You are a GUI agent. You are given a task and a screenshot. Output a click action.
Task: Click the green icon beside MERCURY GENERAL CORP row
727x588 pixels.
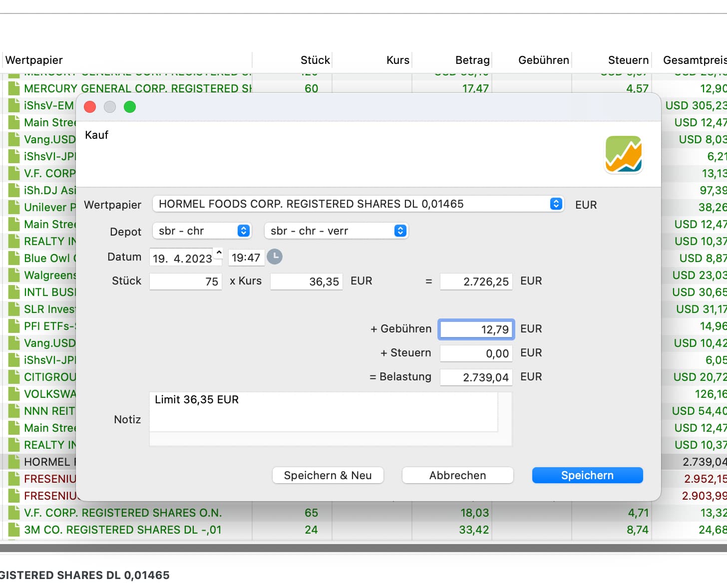pyautogui.click(x=14, y=88)
